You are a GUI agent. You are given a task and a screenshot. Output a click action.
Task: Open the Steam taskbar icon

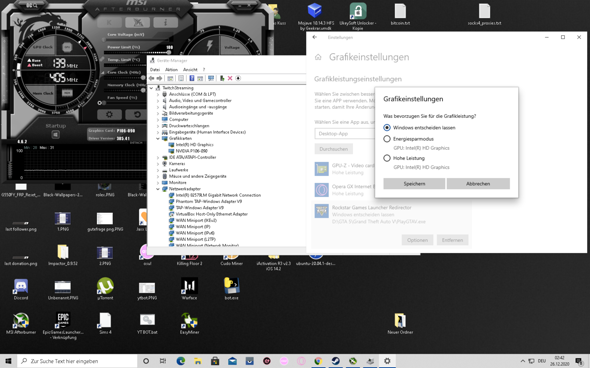coord(335,361)
